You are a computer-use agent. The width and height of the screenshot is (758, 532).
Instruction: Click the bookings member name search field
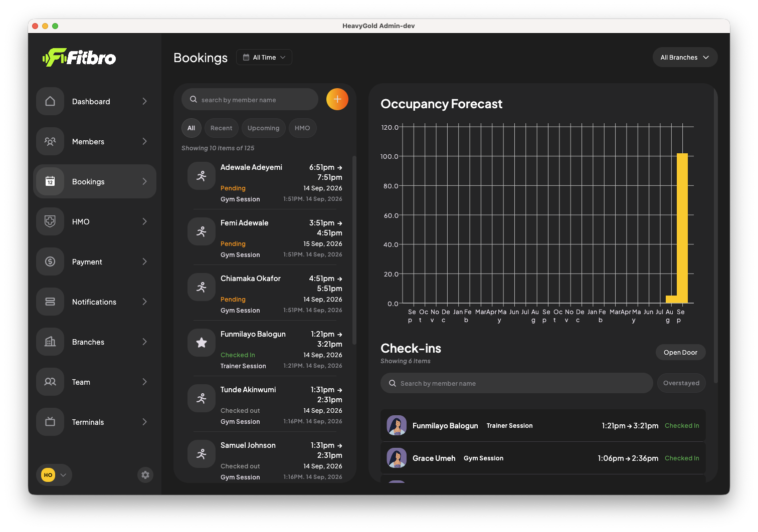(x=250, y=99)
